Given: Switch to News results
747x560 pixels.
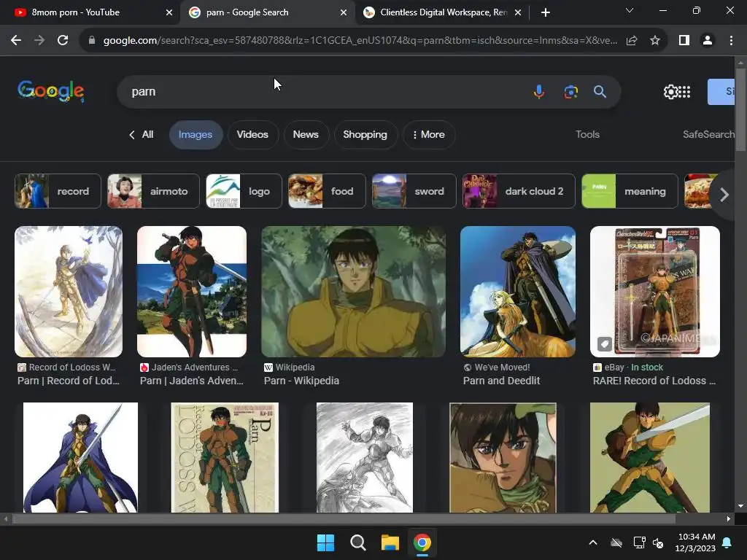Looking at the screenshot, I should click(306, 135).
